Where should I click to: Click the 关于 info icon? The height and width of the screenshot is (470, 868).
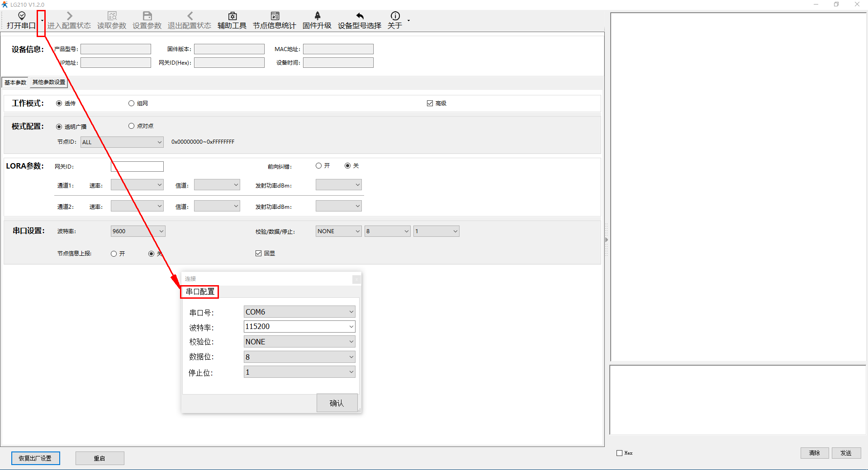coord(395,16)
